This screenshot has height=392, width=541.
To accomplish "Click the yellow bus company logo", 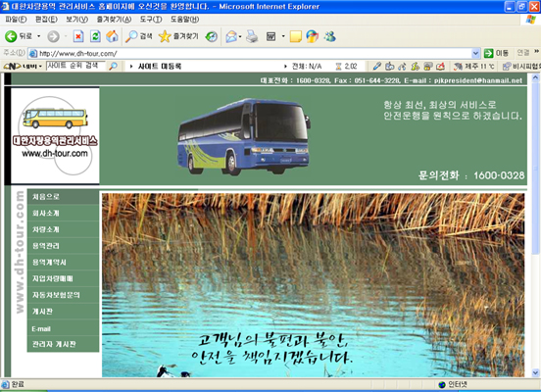I will coord(55,135).
